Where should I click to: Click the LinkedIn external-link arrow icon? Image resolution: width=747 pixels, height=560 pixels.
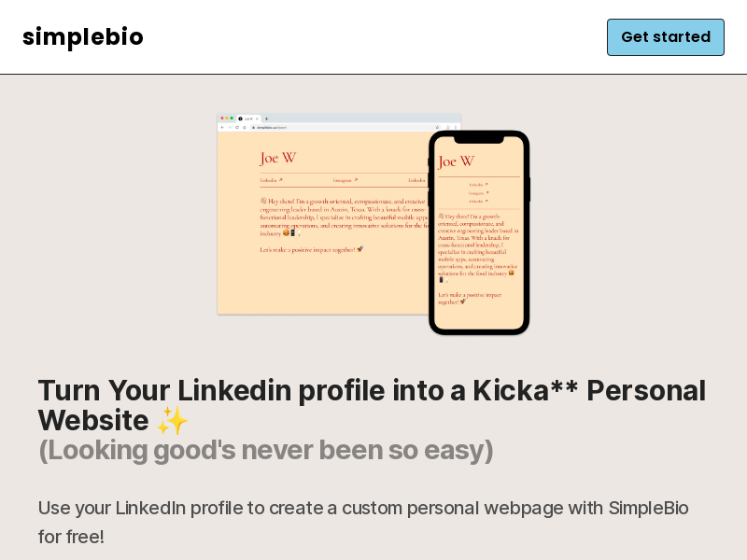pyautogui.click(x=281, y=179)
